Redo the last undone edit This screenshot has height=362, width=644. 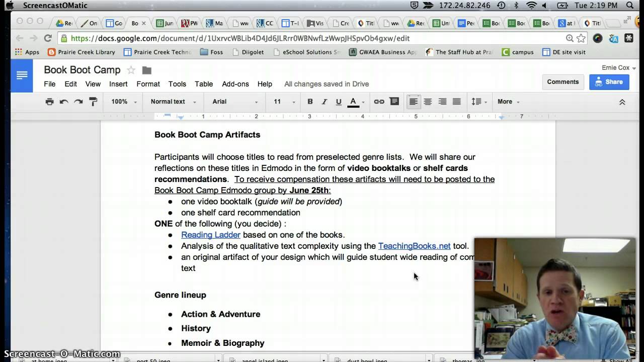pos(78,102)
